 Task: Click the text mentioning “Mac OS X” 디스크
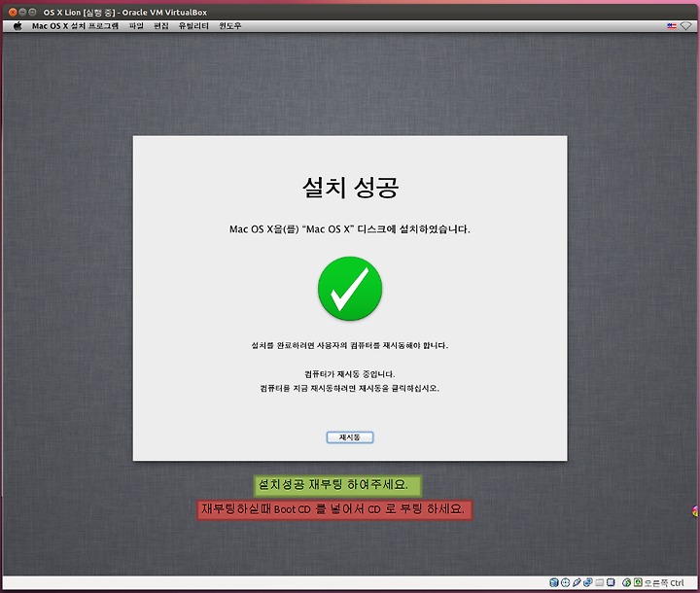pos(350,229)
